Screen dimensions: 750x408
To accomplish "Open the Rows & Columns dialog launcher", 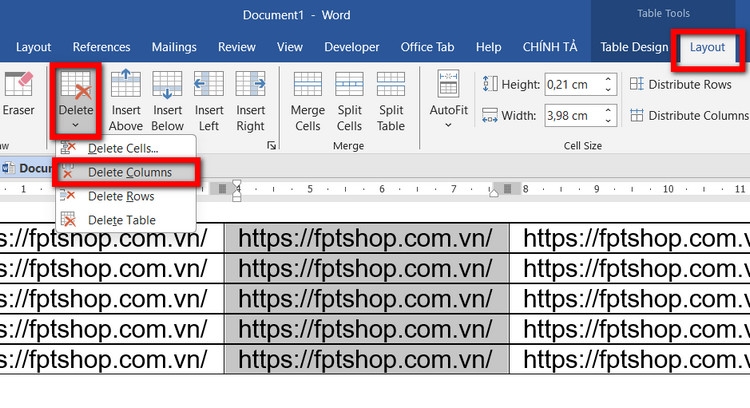I will pyautogui.click(x=272, y=145).
